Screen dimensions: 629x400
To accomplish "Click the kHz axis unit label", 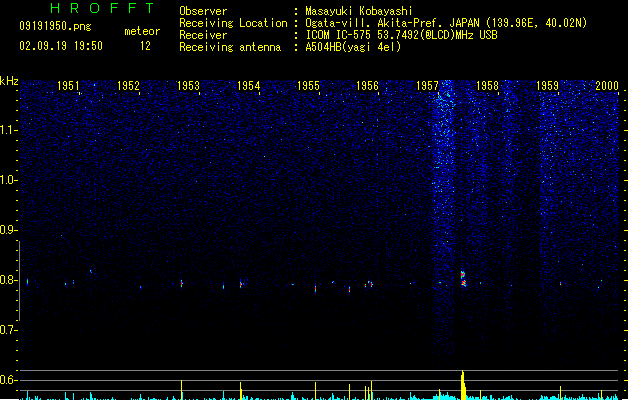I will (x=9, y=81).
